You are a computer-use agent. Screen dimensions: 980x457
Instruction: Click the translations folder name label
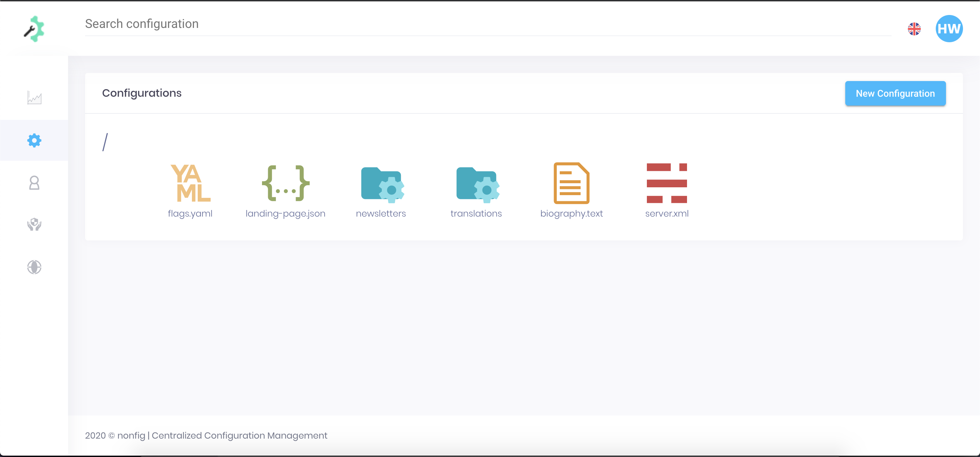pos(476,214)
